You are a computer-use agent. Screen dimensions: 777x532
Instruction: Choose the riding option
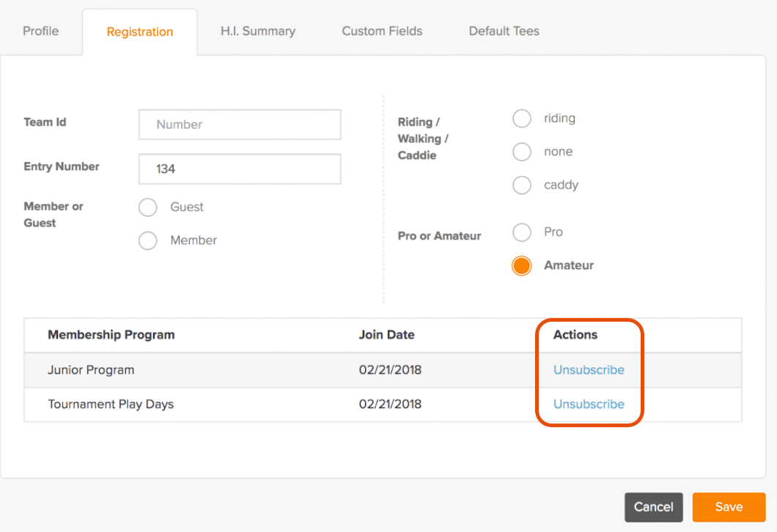pyautogui.click(x=522, y=119)
